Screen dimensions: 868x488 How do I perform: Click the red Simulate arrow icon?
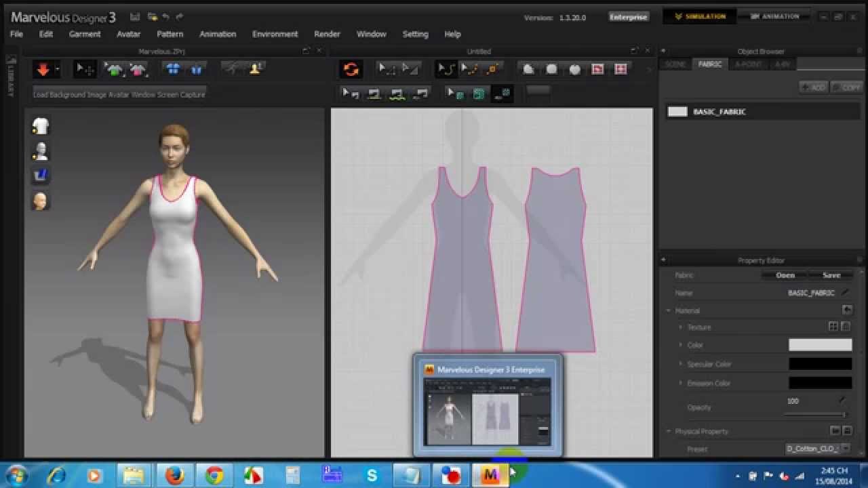(43, 69)
